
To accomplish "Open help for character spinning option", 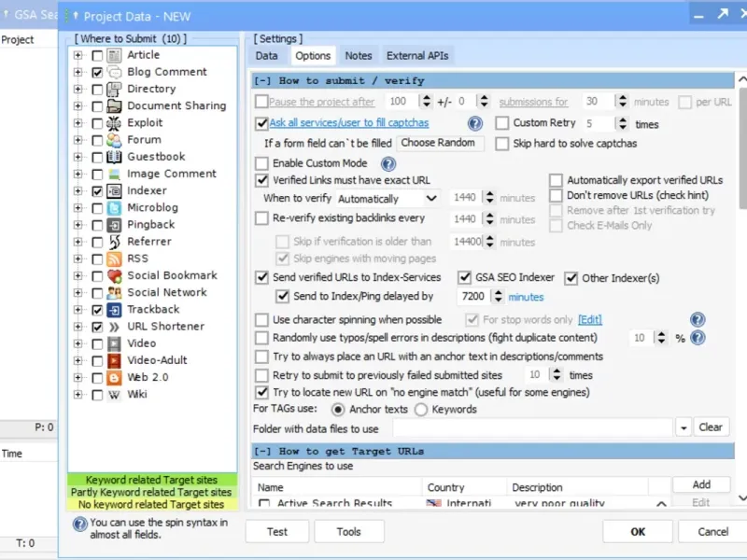I will 698,319.
